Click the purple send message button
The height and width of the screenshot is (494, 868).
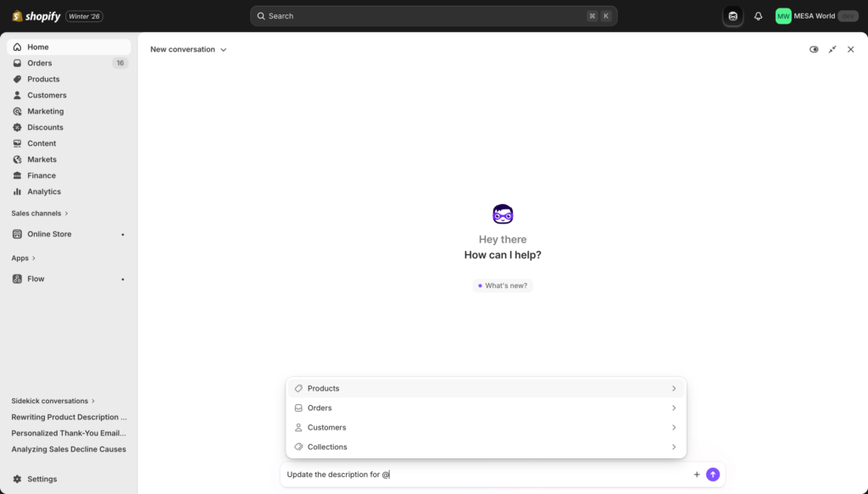pyautogui.click(x=713, y=475)
